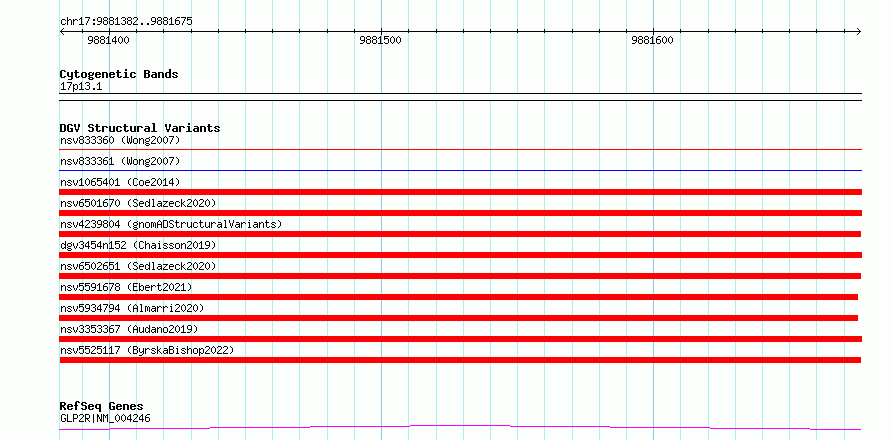The width and height of the screenshot is (890, 440).
Task: Open variant dgv3454n152 (Chaisson2019)
Action: click(138, 245)
